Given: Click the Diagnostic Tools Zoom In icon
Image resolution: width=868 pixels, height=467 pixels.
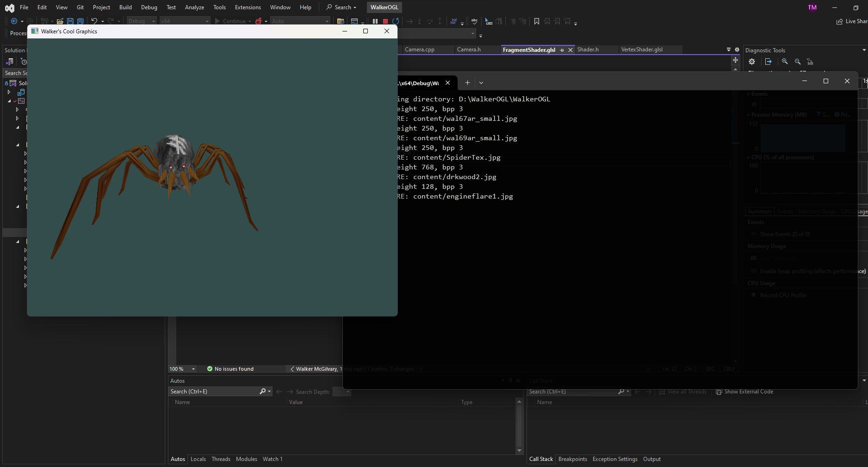Looking at the screenshot, I should pyautogui.click(x=785, y=62).
